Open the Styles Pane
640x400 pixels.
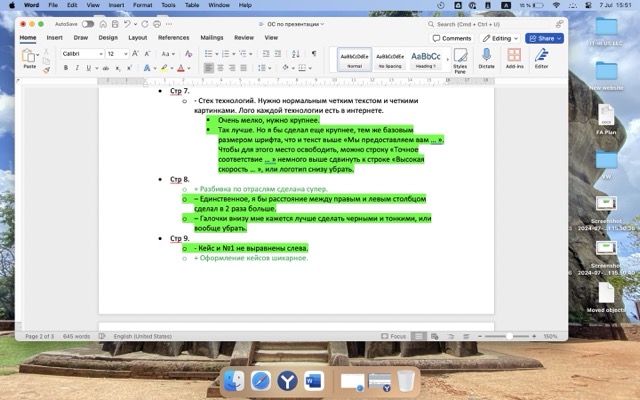coord(460,59)
